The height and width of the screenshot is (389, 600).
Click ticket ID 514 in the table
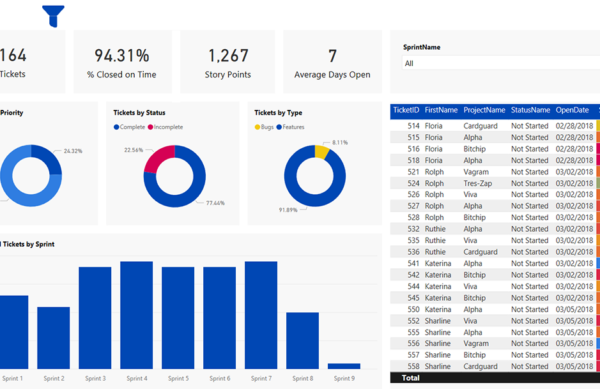pos(413,126)
